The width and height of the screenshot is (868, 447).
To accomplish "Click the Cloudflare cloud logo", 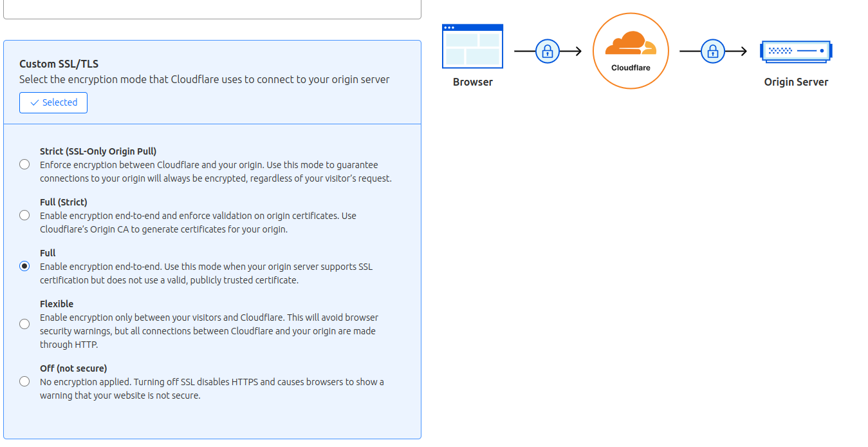I will click(x=631, y=44).
